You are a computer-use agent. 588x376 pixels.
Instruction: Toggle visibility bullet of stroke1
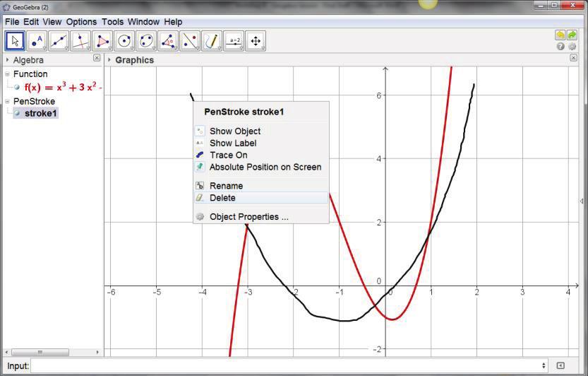[17, 113]
